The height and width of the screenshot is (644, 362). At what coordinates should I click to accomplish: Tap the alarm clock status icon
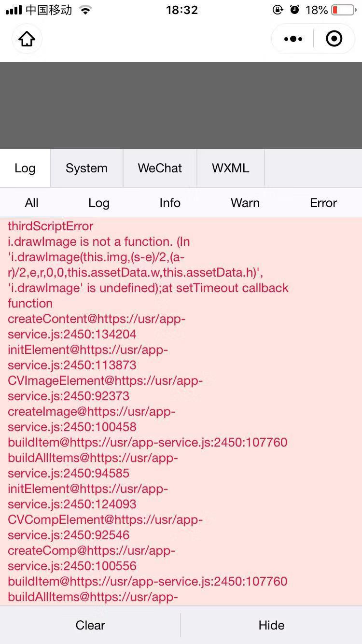[x=294, y=10]
